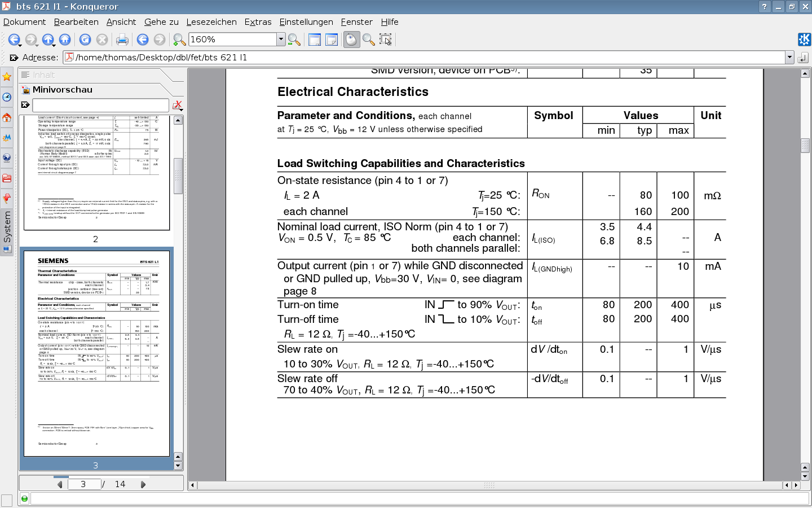Viewport: 812px width, 508px height.
Task: Open the Hilfe menu
Action: point(390,21)
